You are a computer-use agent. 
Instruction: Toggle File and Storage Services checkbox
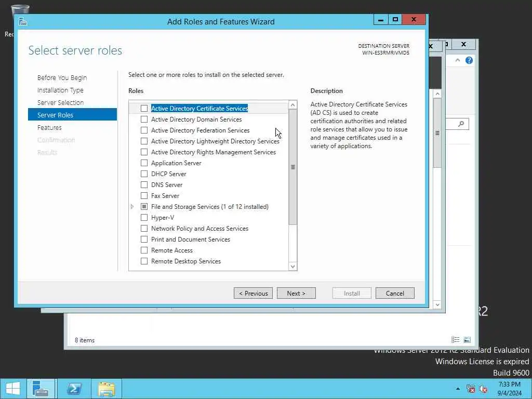[x=144, y=207]
